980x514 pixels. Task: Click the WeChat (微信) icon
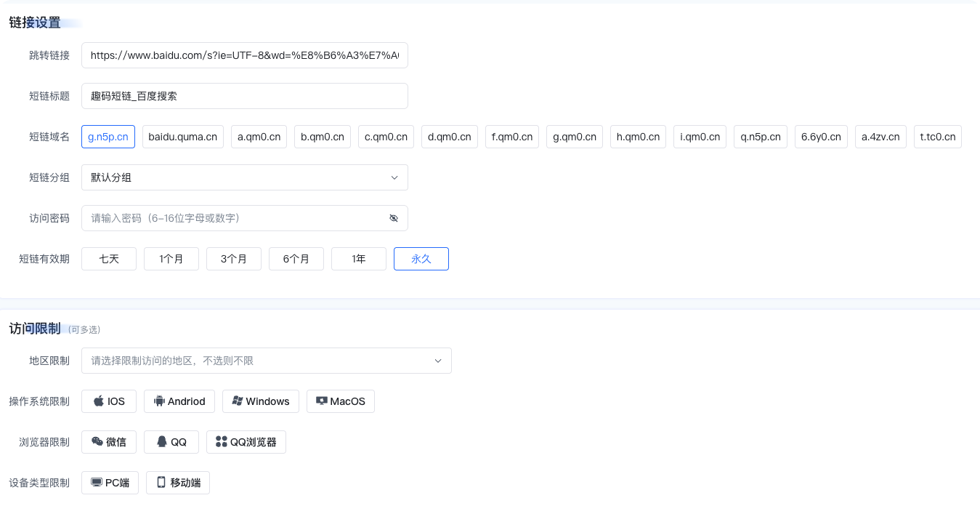(x=97, y=441)
